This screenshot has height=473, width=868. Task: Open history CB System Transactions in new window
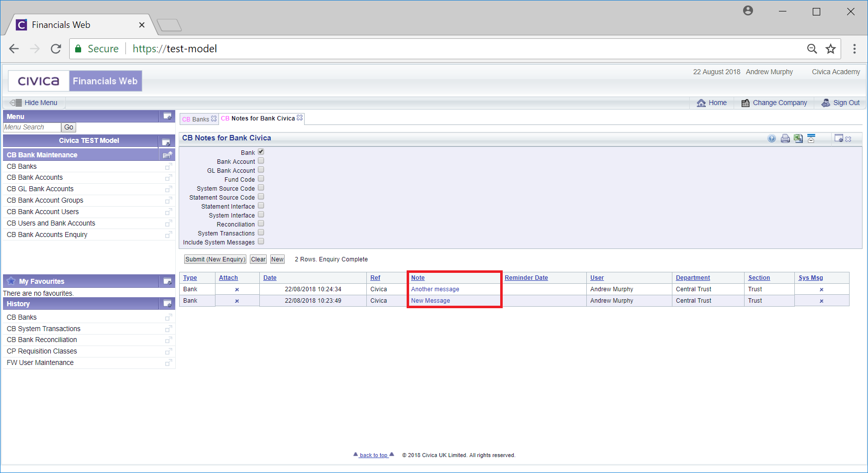pyautogui.click(x=169, y=329)
